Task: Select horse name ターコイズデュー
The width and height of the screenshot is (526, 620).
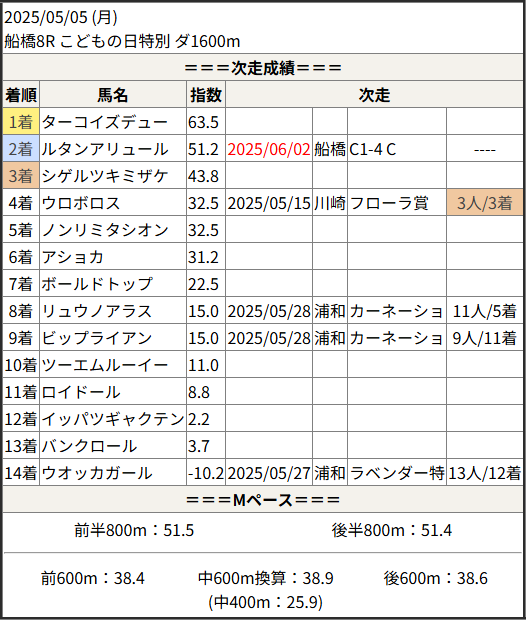Action: pyautogui.click(x=105, y=122)
